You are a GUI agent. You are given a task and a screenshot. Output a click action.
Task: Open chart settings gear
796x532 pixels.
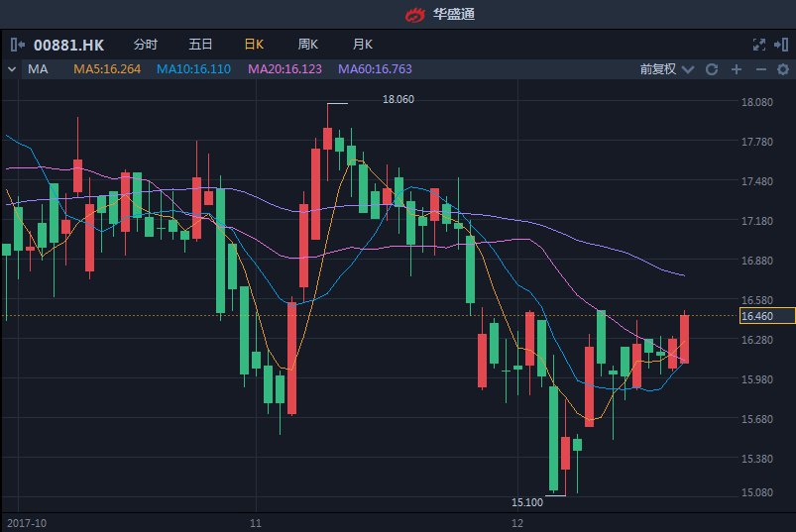pyautogui.click(x=782, y=69)
